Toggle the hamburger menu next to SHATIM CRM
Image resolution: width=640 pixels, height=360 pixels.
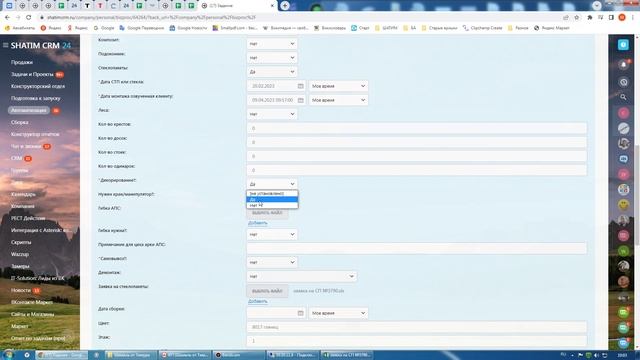pos(5,45)
